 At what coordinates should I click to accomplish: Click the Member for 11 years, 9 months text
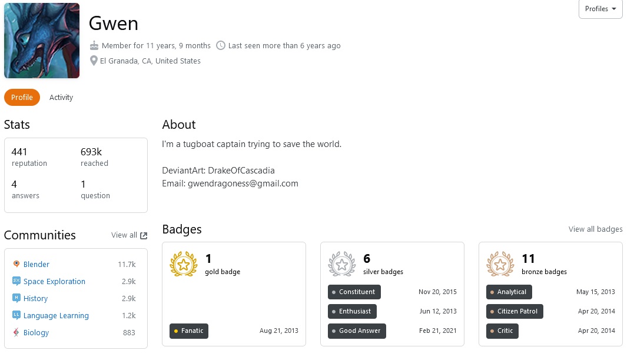156,45
